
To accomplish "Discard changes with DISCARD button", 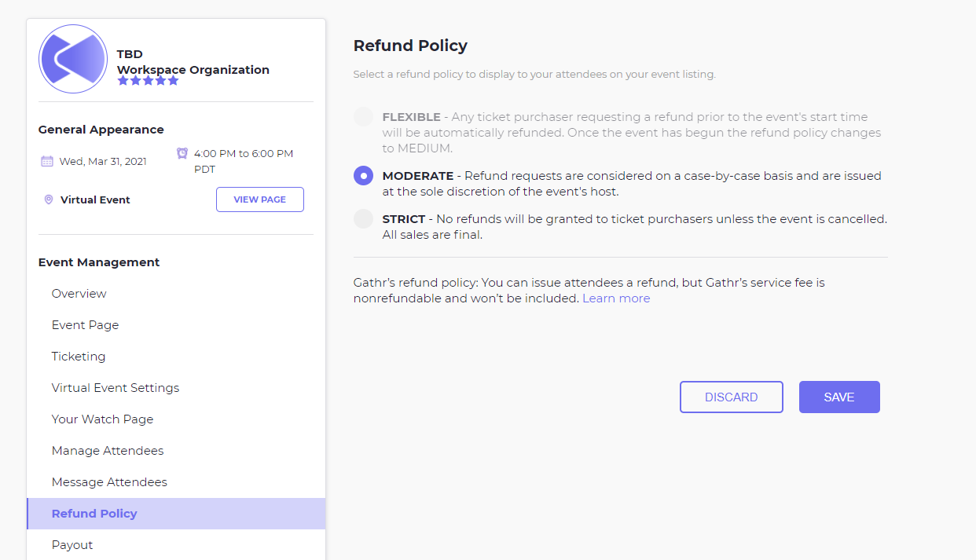I will click(x=731, y=397).
